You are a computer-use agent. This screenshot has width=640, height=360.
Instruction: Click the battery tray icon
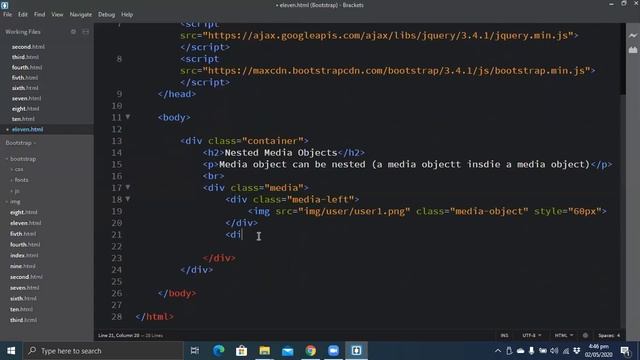[x=542, y=351]
